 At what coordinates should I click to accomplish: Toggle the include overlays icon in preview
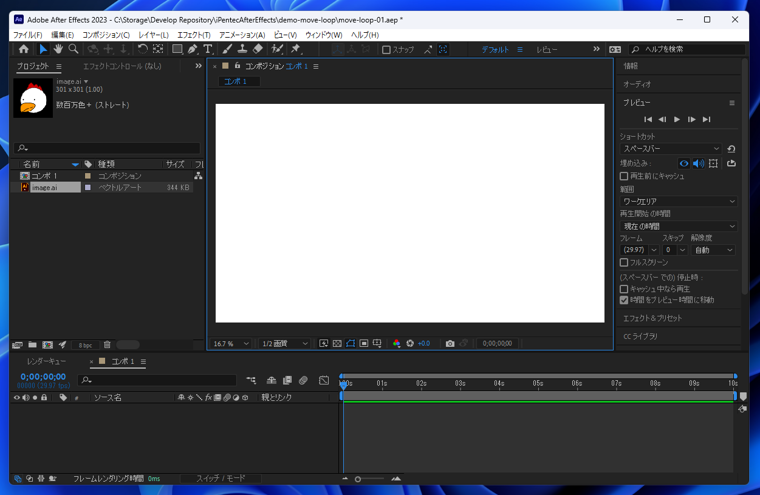coord(713,163)
